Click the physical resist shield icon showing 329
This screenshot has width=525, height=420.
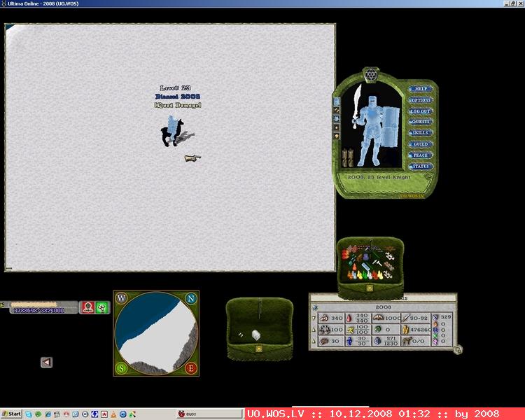point(435,317)
